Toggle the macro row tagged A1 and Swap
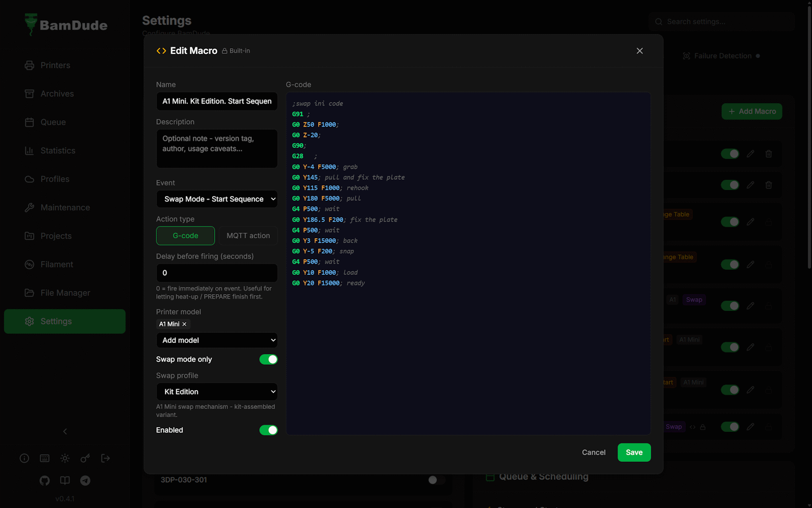 coord(730,306)
